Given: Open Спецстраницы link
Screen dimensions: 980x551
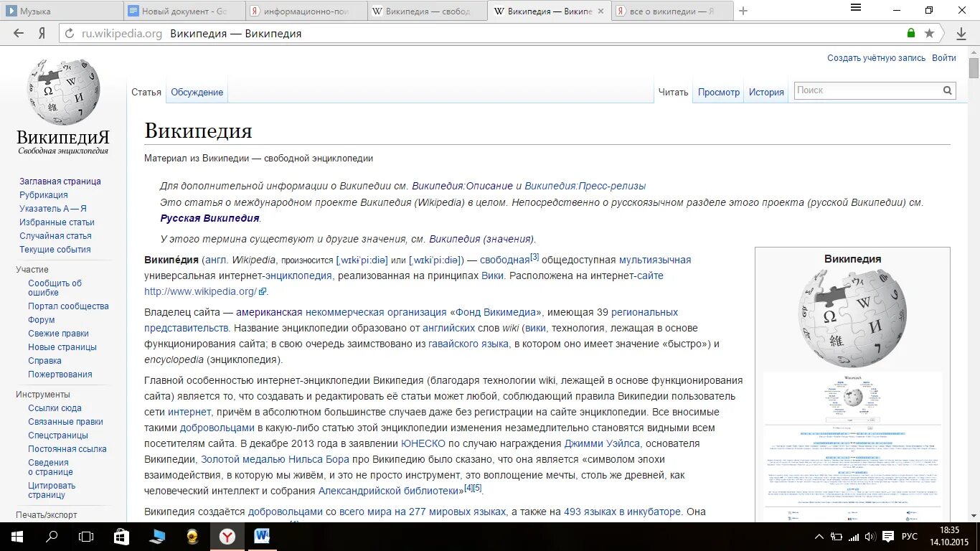Looking at the screenshot, I should [x=58, y=435].
